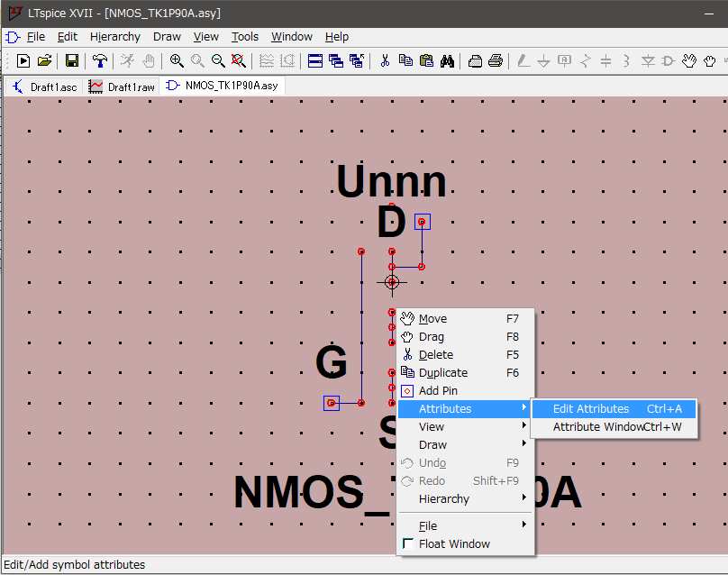Click the G pin square marker
The height and width of the screenshot is (575, 728).
(x=331, y=403)
